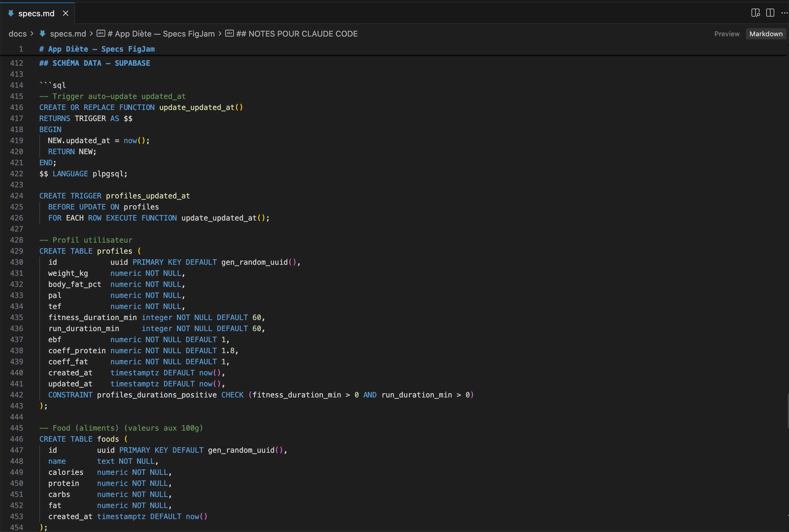789x532 pixels.
Task: Switch to Preview mode
Action: (x=727, y=34)
